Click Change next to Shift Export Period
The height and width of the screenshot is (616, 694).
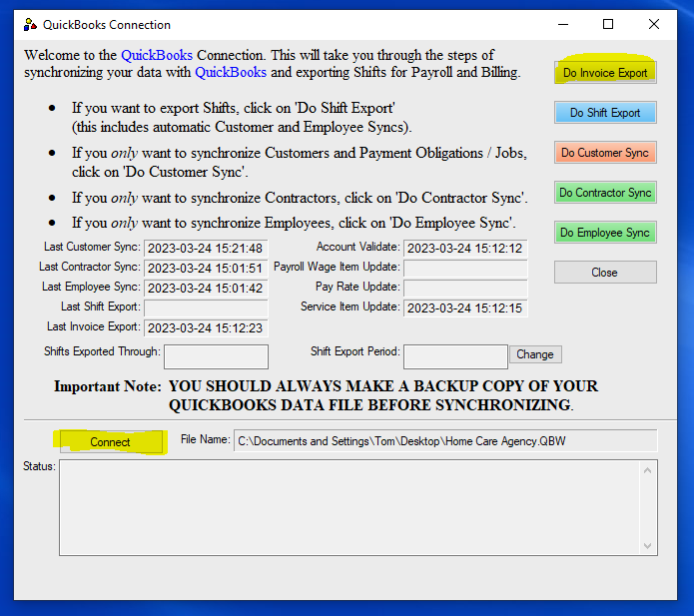coord(535,354)
